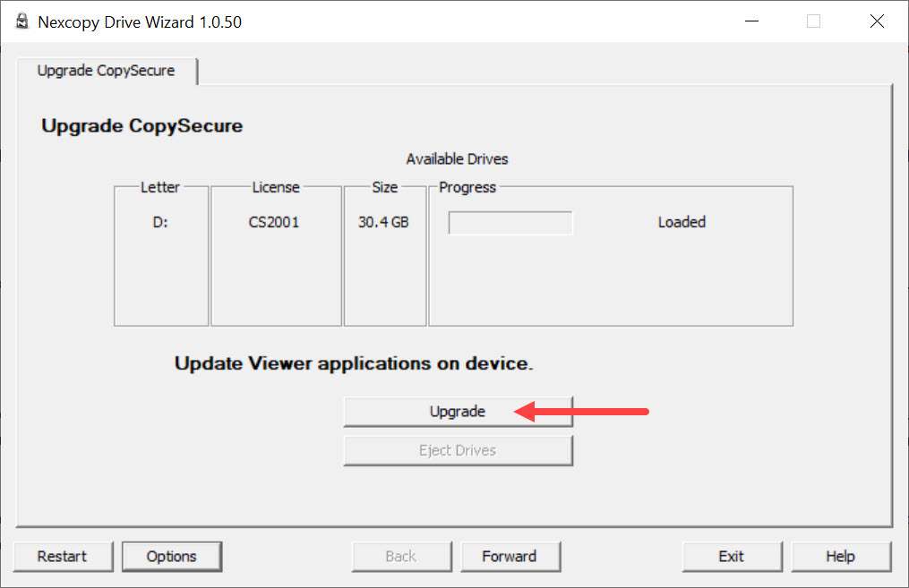Exit the wizard using the Exit button
The height and width of the screenshot is (588, 909).
tap(731, 556)
